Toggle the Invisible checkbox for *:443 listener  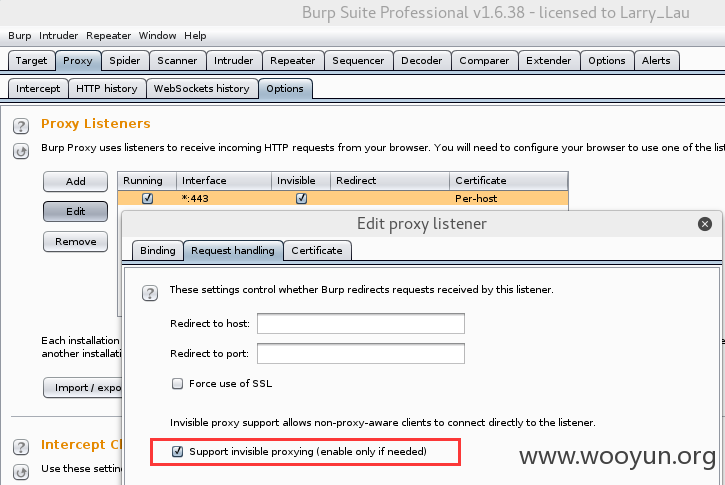click(301, 198)
